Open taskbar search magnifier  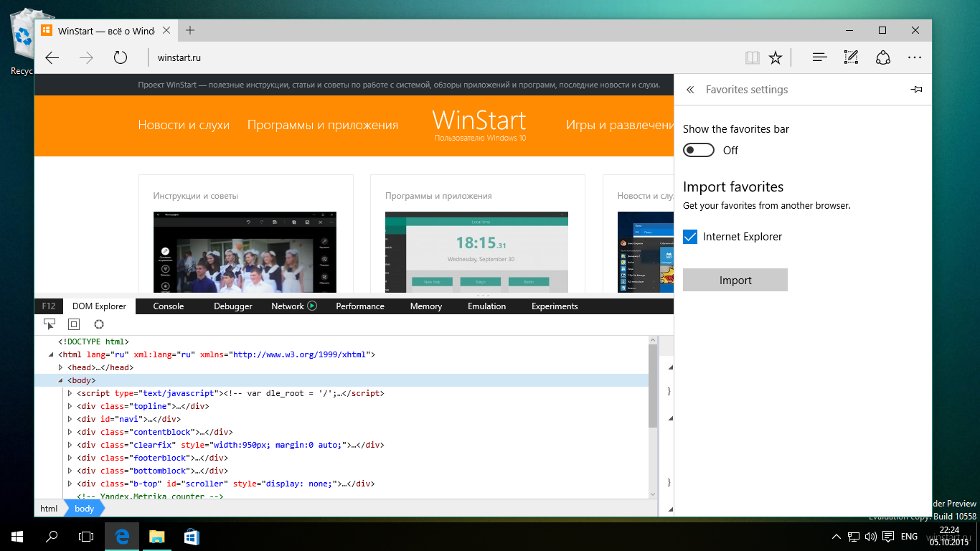coord(52,536)
